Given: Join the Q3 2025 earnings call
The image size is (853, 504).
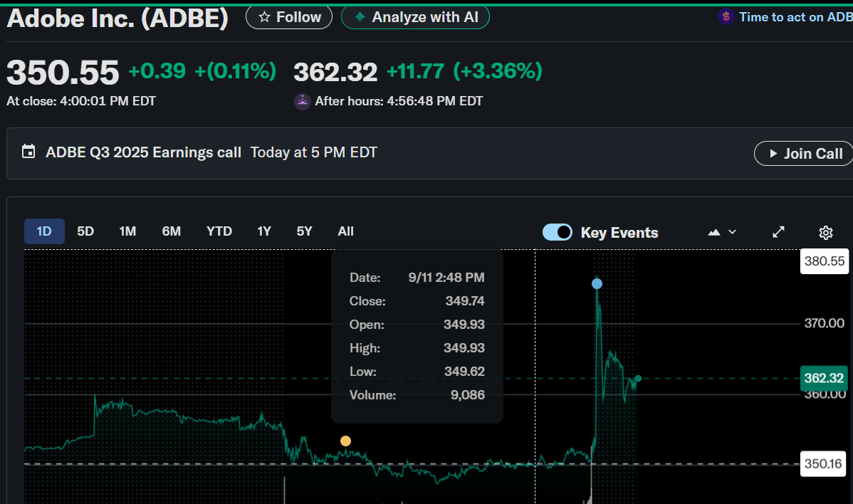Looking at the screenshot, I should (x=805, y=153).
